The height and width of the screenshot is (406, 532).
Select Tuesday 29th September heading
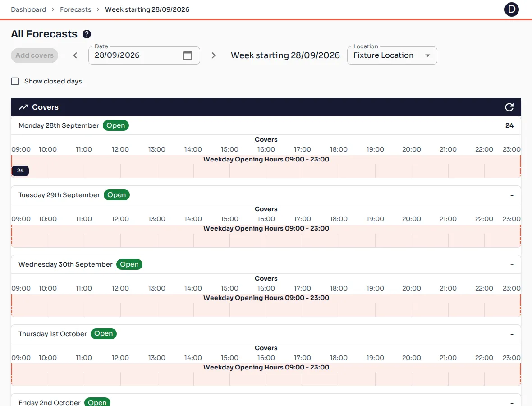(x=60, y=195)
